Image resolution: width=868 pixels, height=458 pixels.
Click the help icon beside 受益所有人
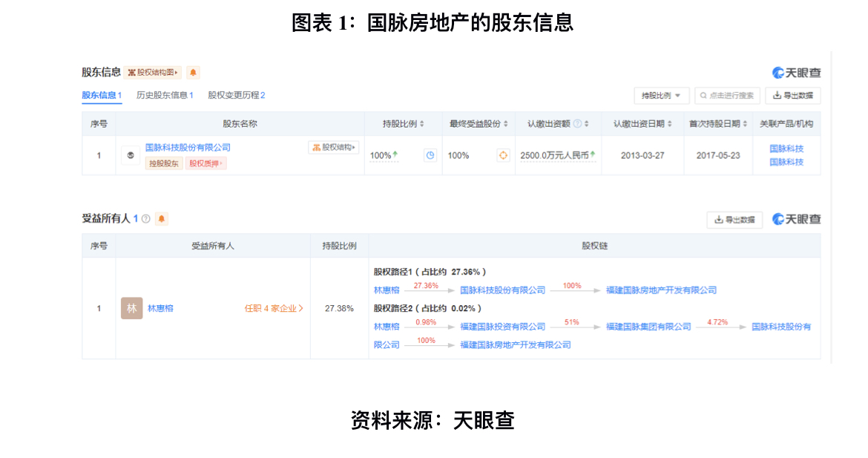[145, 219]
